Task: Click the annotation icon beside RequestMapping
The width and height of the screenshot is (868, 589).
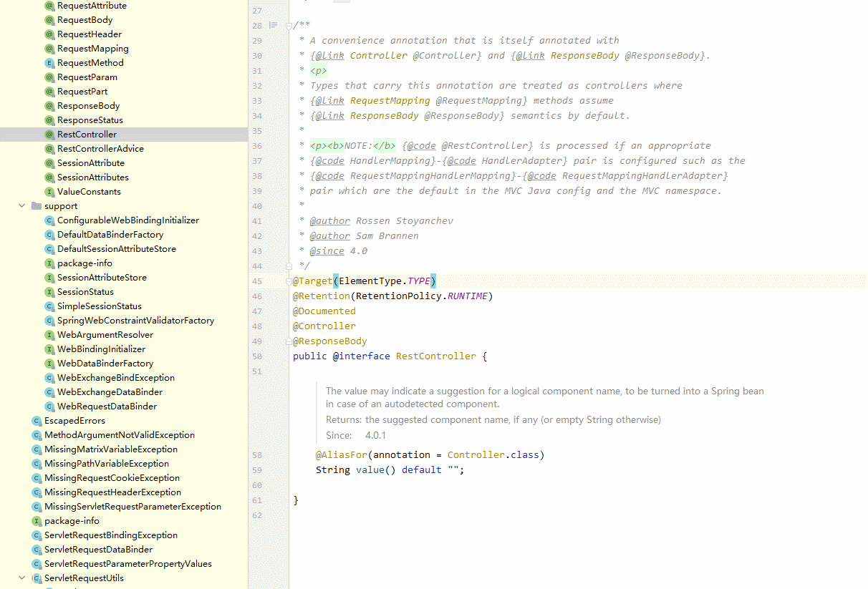Action: click(49, 49)
